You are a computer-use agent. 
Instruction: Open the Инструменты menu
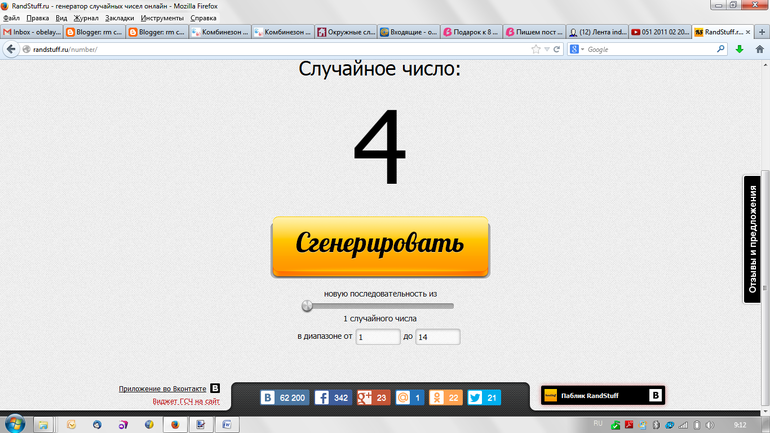(x=162, y=18)
